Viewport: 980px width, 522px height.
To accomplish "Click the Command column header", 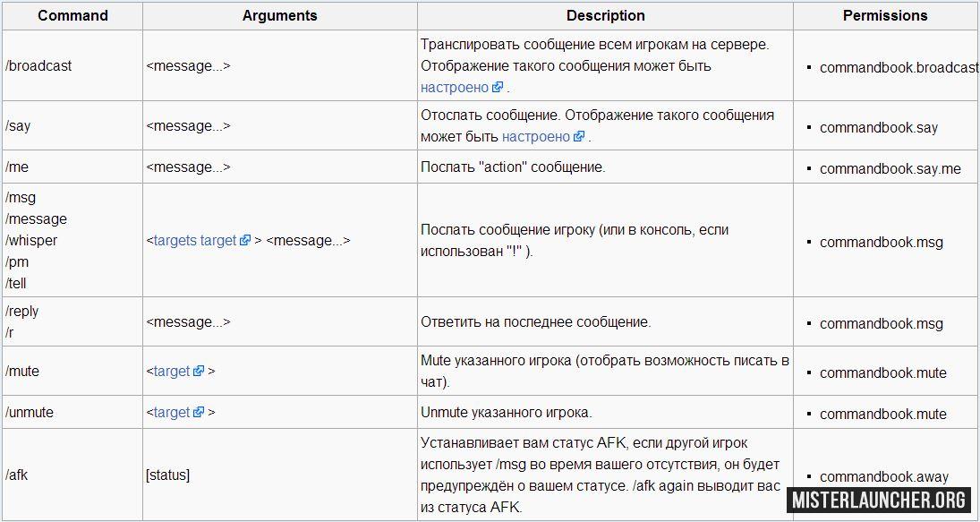I will click(72, 15).
